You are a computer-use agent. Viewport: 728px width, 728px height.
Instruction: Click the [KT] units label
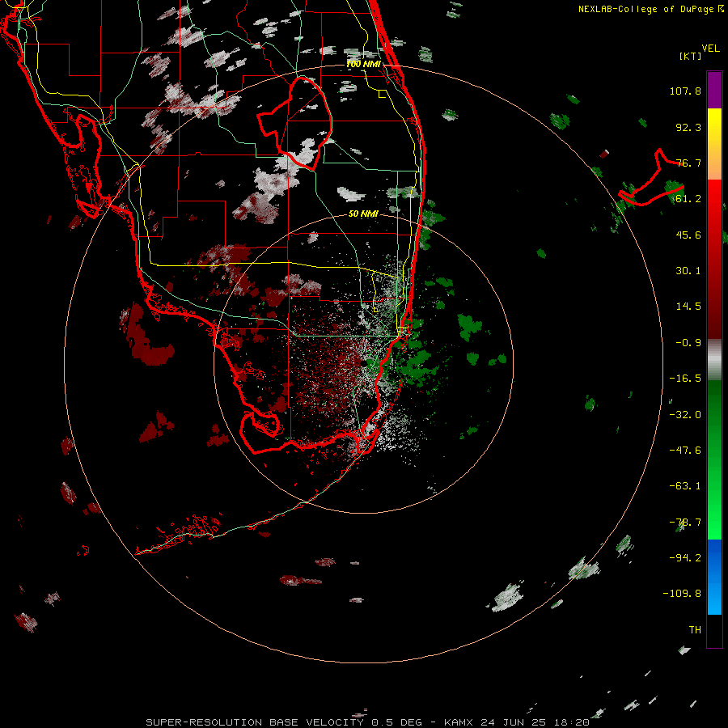[691, 56]
